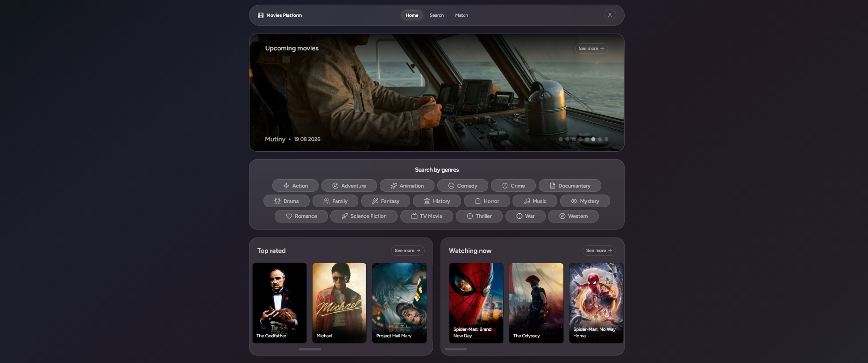Click the Watching now horizontal scrollbar
This screenshot has height=363, width=868.
pyautogui.click(x=455, y=349)
